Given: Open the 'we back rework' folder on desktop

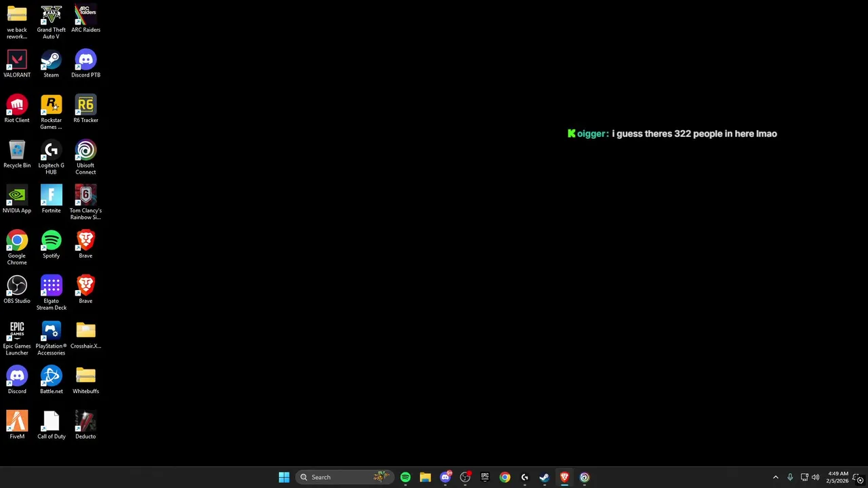Looking at the screenshot, I should (x=17, y=22).
